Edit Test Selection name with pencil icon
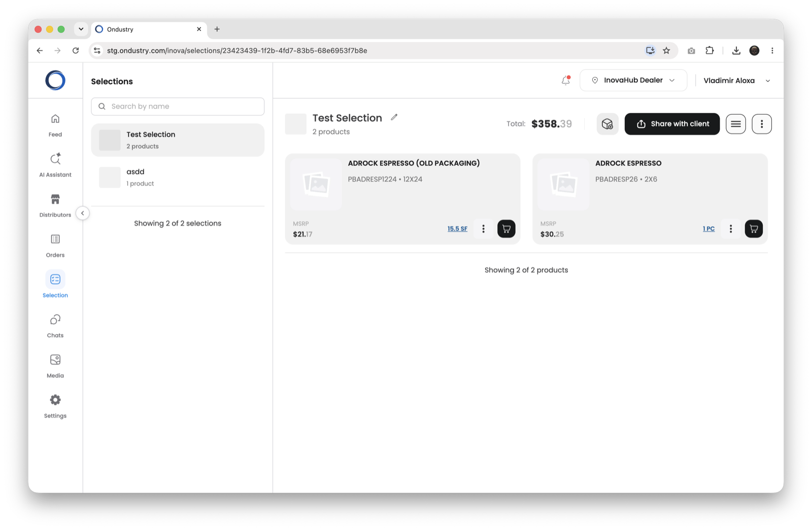Screen dimensions: 812x530 coord(394,117)
